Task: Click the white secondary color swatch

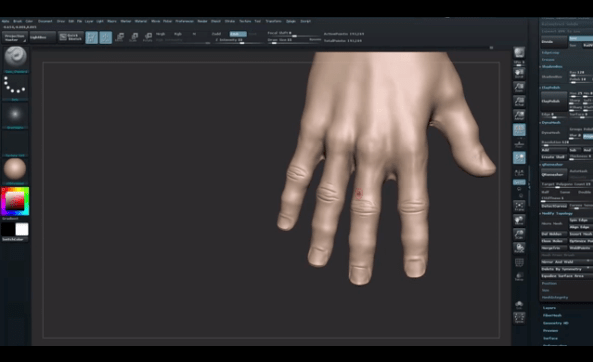Action: (x=22, y=229)
